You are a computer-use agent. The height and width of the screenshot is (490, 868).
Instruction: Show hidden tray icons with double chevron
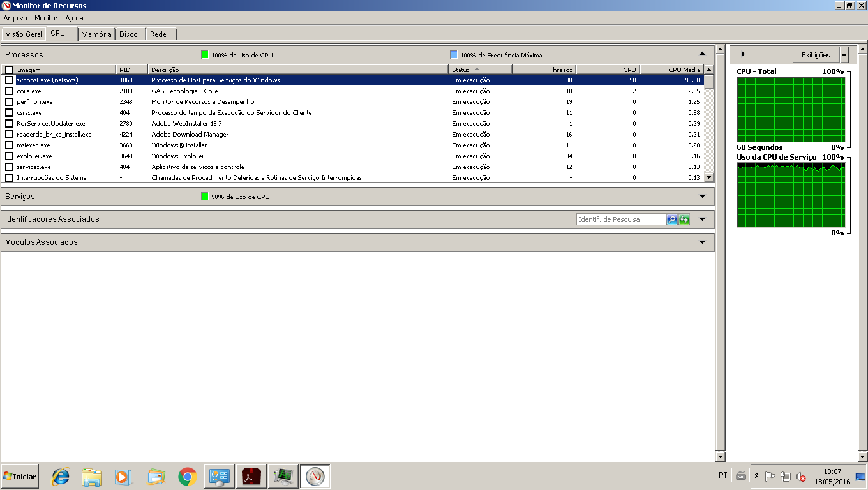[757, 476]
